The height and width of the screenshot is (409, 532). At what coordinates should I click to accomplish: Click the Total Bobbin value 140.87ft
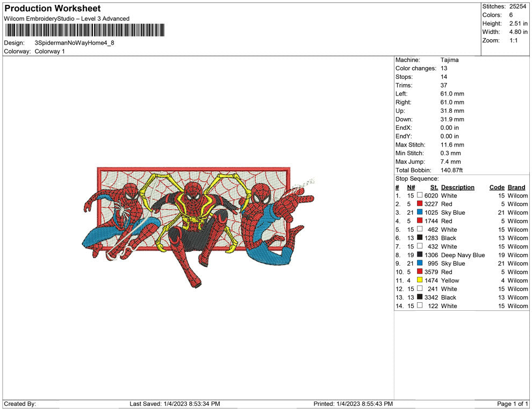451,170
